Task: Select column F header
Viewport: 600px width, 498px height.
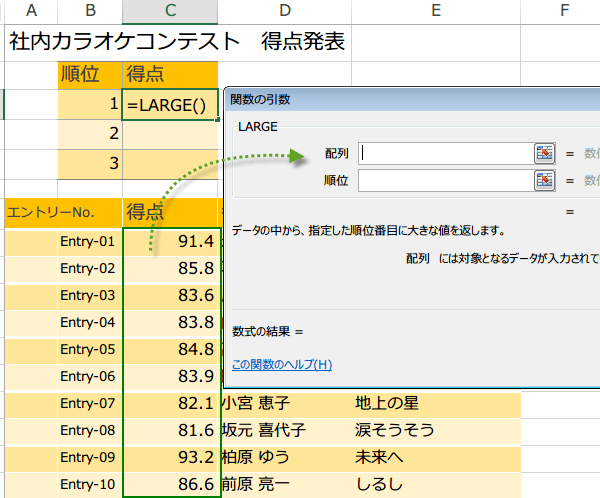Action: [564, 11]
